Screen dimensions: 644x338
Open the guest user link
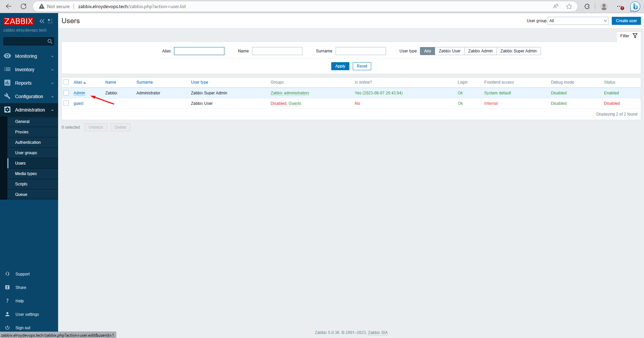click(79, 103)
